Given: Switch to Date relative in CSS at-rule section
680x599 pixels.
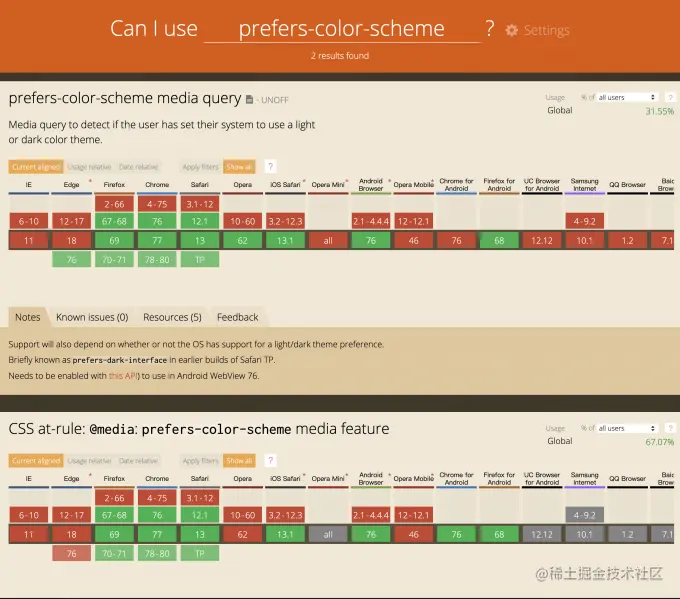Looking at the screenshot, I should [138, 461].
